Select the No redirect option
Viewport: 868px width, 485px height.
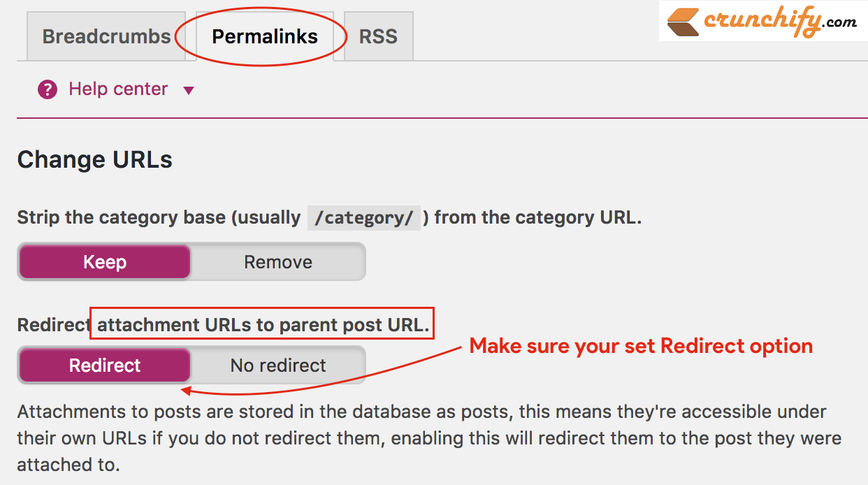(x=278, y=365)
